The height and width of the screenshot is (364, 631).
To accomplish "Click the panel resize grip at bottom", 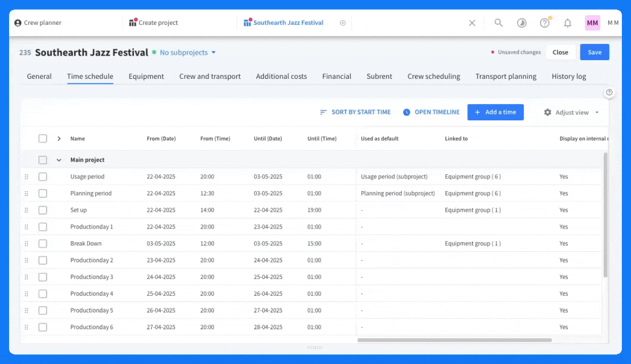I will (314, 347).
